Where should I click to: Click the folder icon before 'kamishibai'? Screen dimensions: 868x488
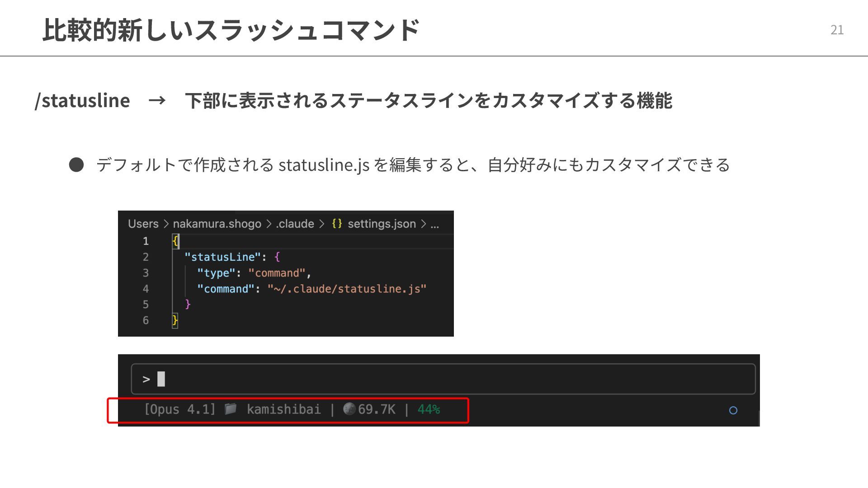click(231, 409)
